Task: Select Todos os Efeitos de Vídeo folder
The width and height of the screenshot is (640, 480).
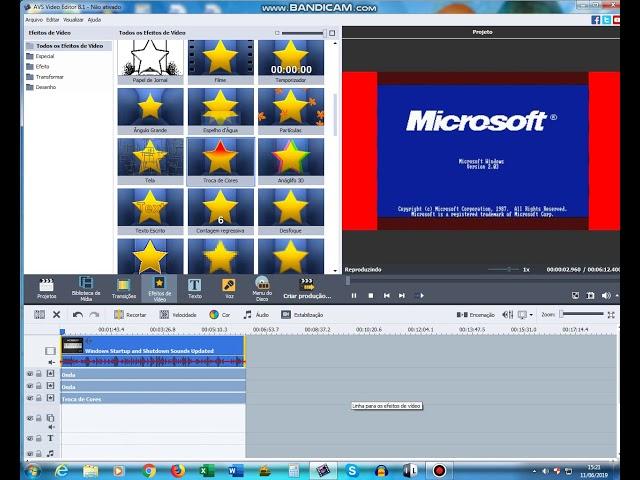Action: (x=68, y=46)
